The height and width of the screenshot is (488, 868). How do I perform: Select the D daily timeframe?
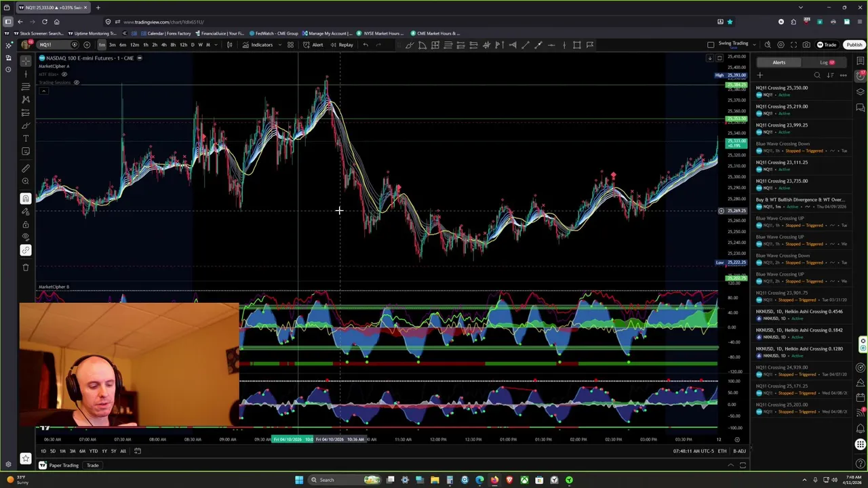193,45
